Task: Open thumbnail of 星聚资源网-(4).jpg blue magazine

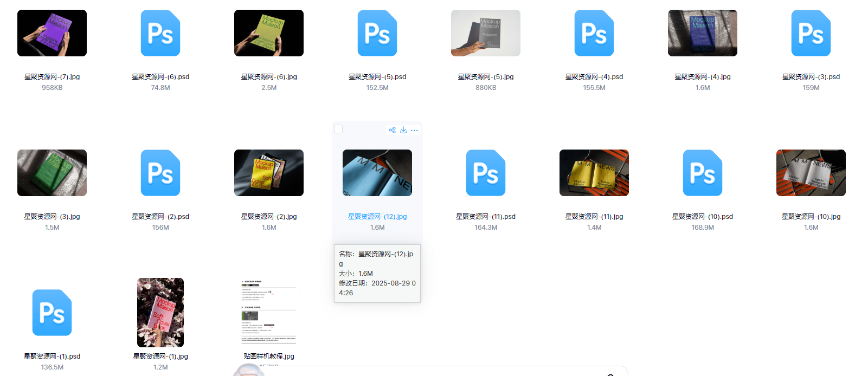Action: click(703, 33)
